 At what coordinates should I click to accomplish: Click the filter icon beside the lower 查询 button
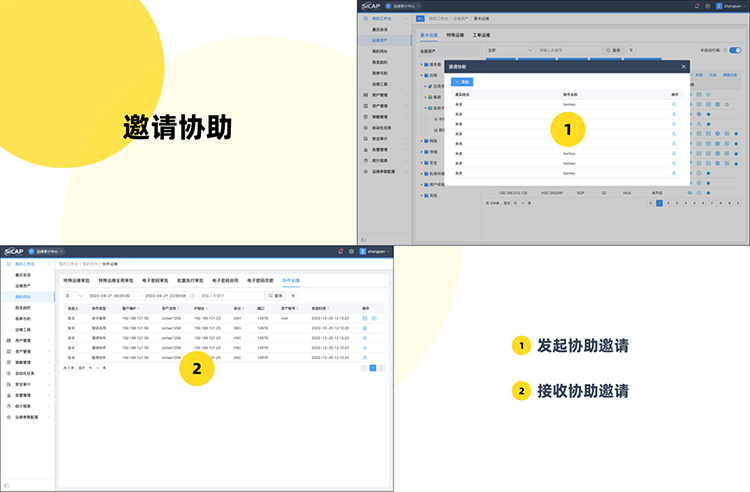click(x=293, y=296)
